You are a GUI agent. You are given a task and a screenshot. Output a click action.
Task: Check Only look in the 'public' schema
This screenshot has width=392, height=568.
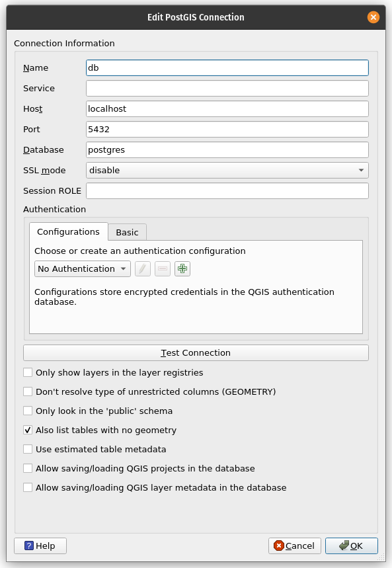(x=28, y=411)
